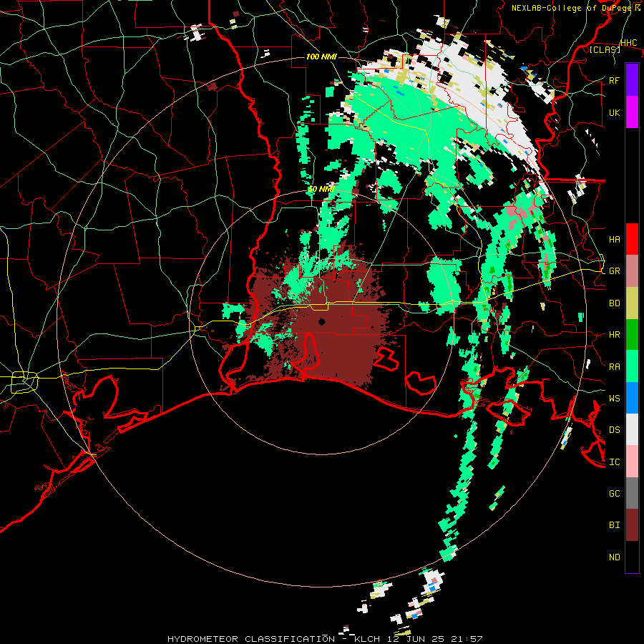Click the GR pink-brown legend swatch

pyautogui.click(x=632, y=271)
